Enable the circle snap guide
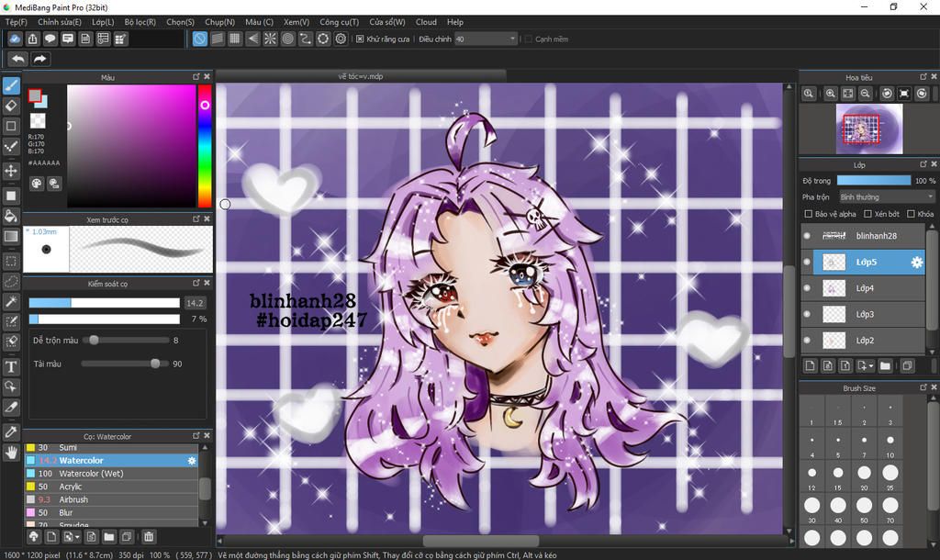940x560 pixels. tap(287, 39)
